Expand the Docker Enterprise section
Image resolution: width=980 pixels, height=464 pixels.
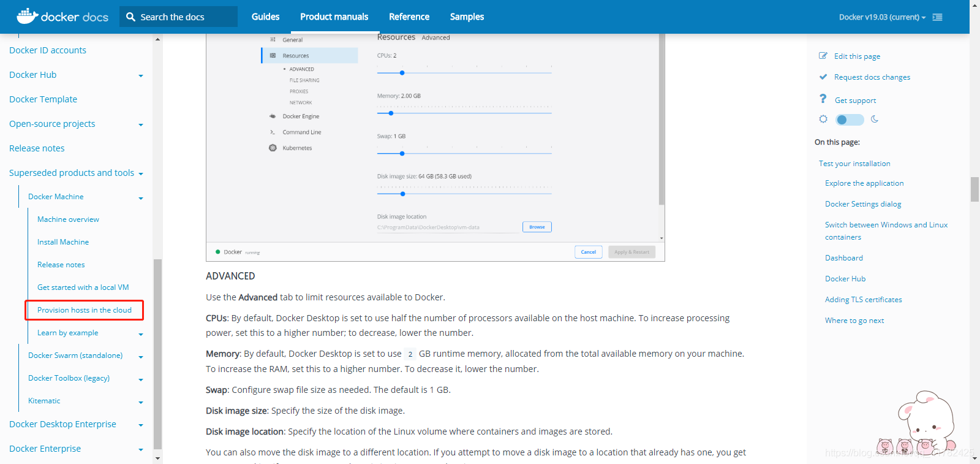click(x=141, y=450)
